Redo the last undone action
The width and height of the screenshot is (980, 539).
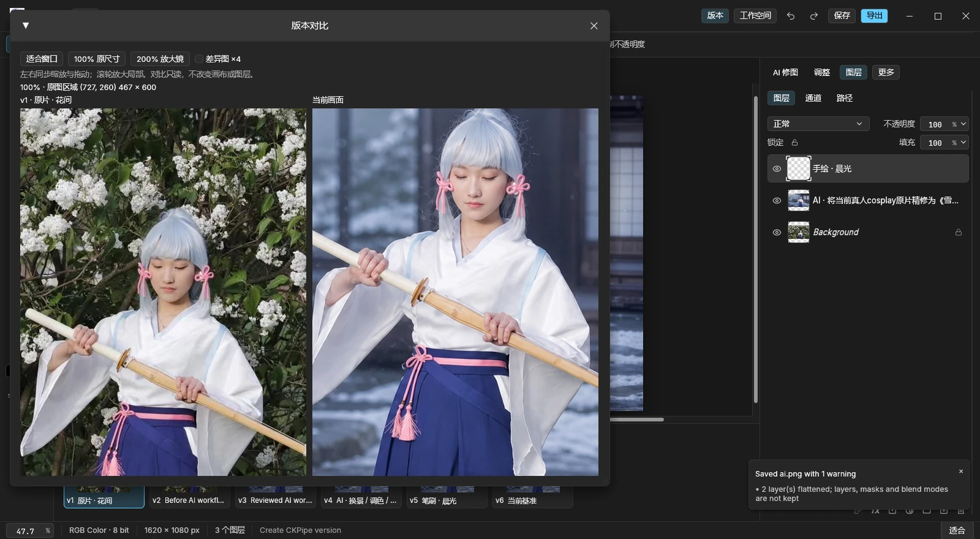[814, 16]
